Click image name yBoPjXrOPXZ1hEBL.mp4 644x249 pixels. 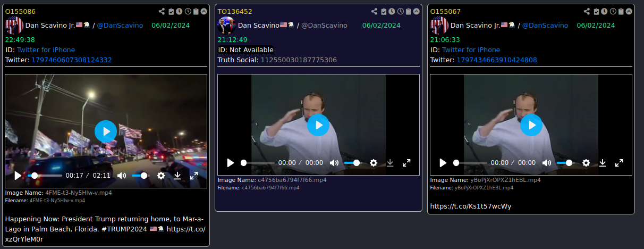(506, 180)
